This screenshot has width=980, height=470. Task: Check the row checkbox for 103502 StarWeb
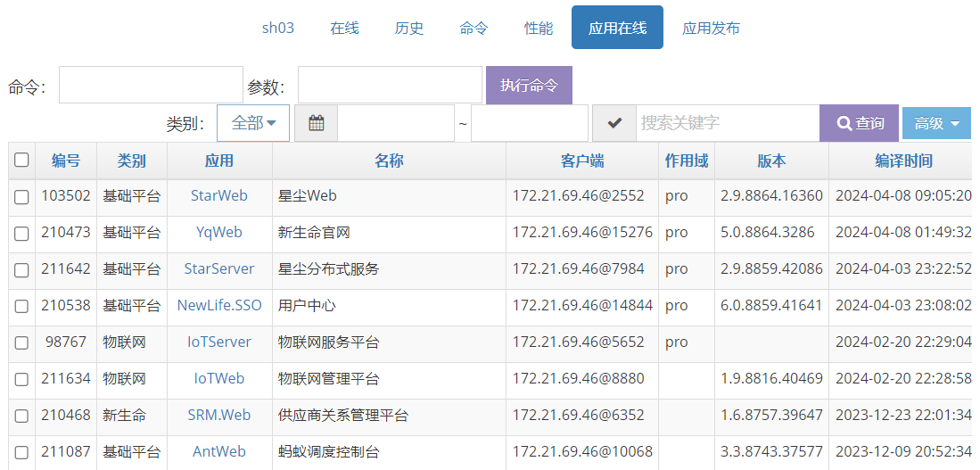coord(22,197)
